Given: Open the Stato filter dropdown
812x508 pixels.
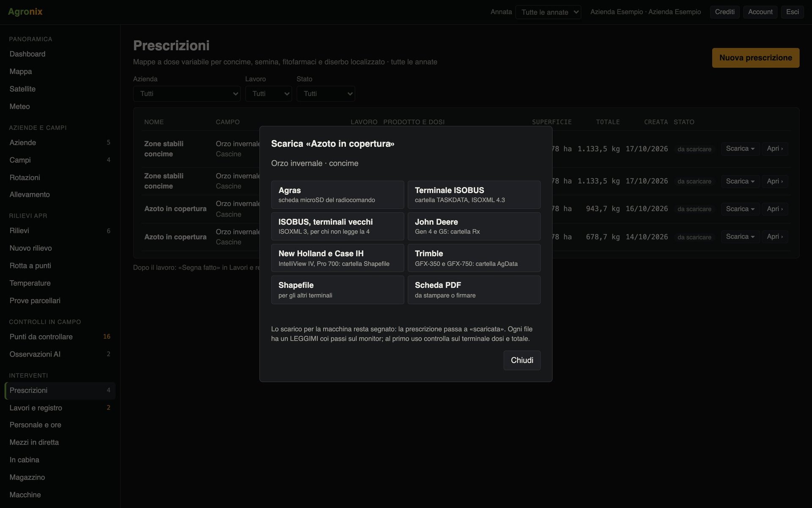Looking at the screenshot, I should pos(326,94).
